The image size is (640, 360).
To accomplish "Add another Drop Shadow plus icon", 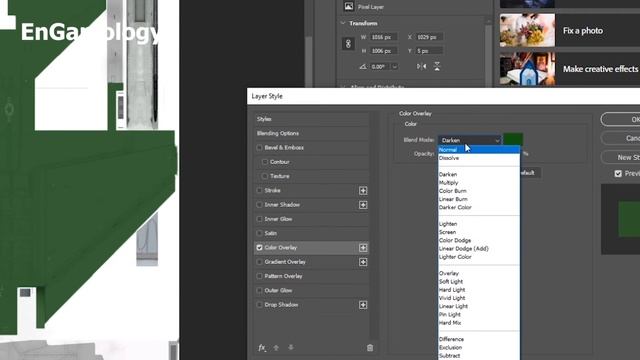I will 363,305.
